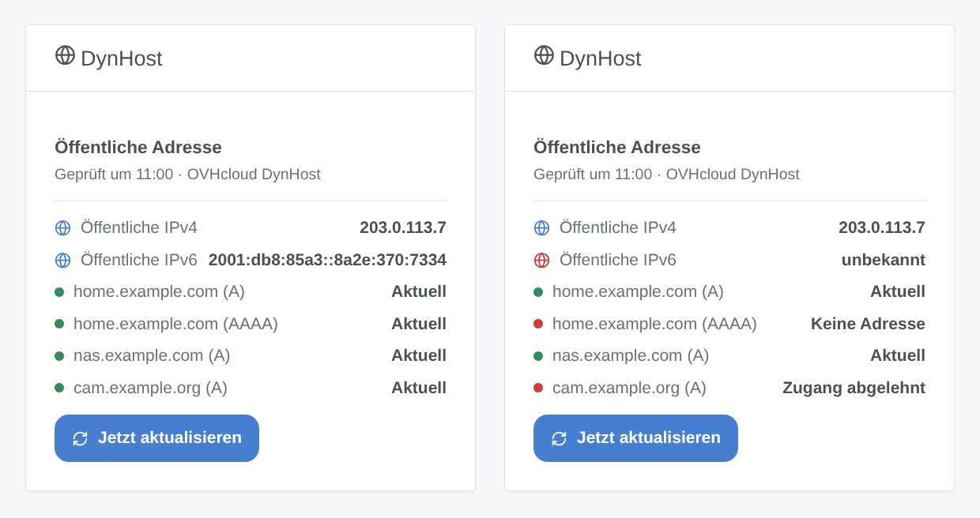
Task: Click the 'Jetzt aktualisieren' label in left card
Action: click(x=170, y=437)
